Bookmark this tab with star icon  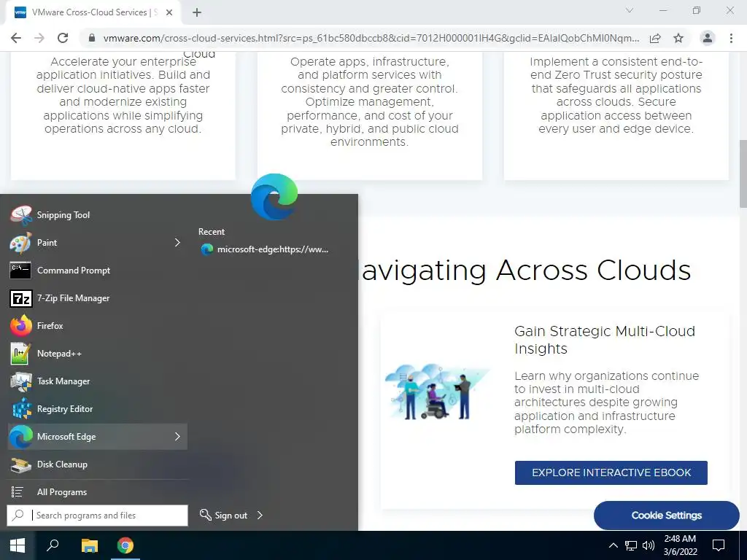pos(678,38)
